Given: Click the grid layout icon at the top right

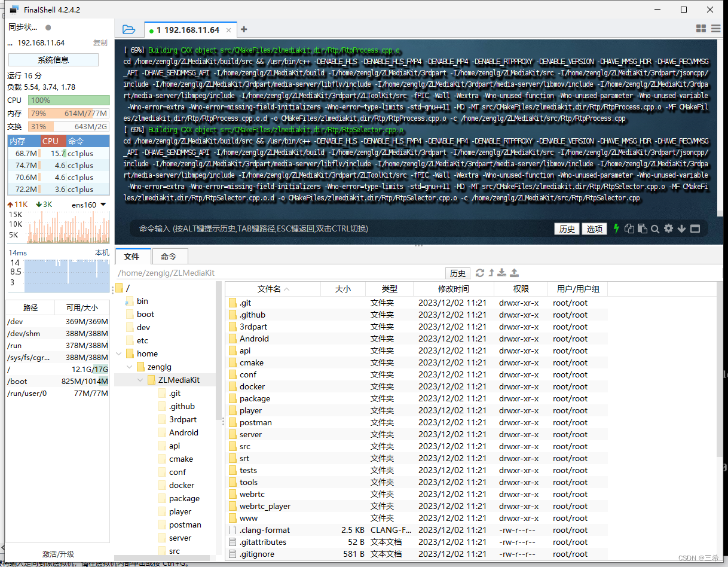Looking at the screenshot, I should coord(701,28).
